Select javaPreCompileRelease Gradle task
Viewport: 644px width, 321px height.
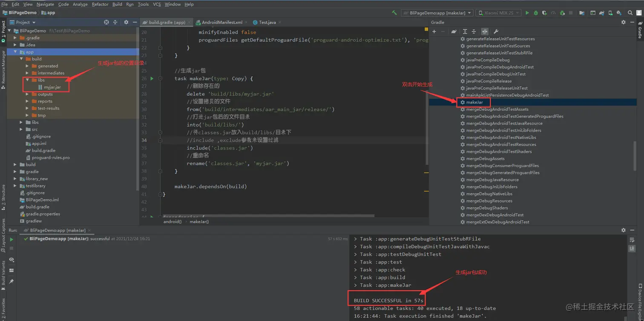point(489,81)
